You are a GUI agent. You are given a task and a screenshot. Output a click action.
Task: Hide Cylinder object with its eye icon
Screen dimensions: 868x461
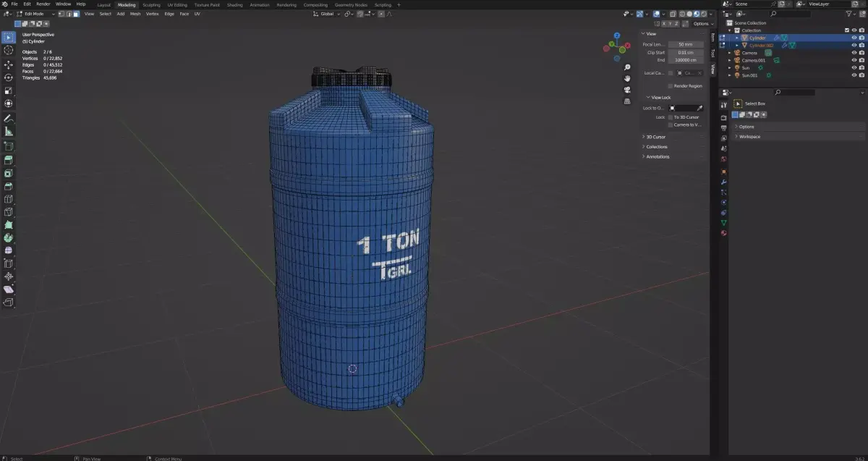(x=854, y=38)
